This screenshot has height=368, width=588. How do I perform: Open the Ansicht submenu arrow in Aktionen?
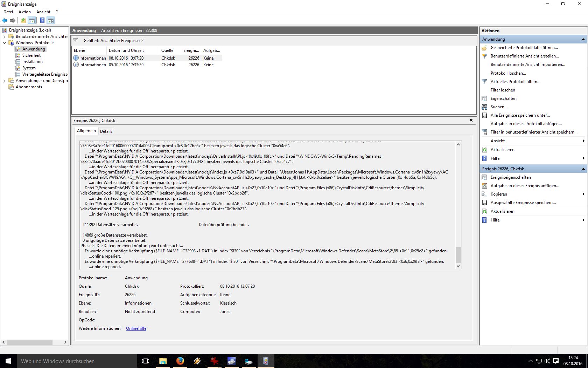click(583, 141)
